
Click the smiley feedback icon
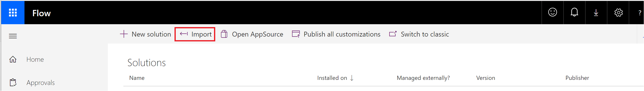[552, 12]
